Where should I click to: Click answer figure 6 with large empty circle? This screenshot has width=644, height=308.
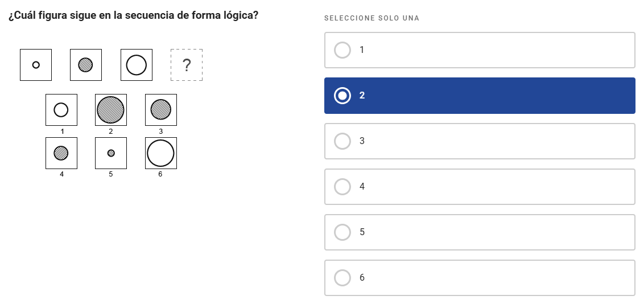click(x=160, y=153)
